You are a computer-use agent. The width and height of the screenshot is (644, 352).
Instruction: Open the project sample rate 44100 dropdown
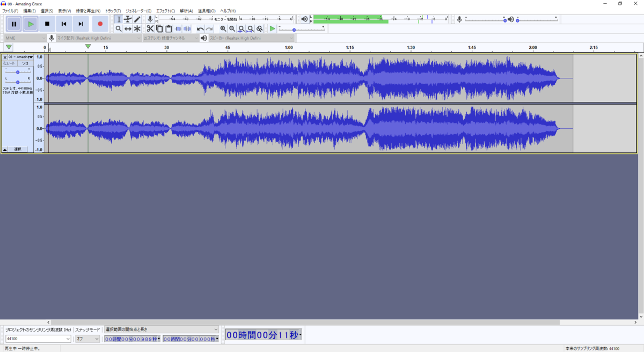tap(38, 339)
